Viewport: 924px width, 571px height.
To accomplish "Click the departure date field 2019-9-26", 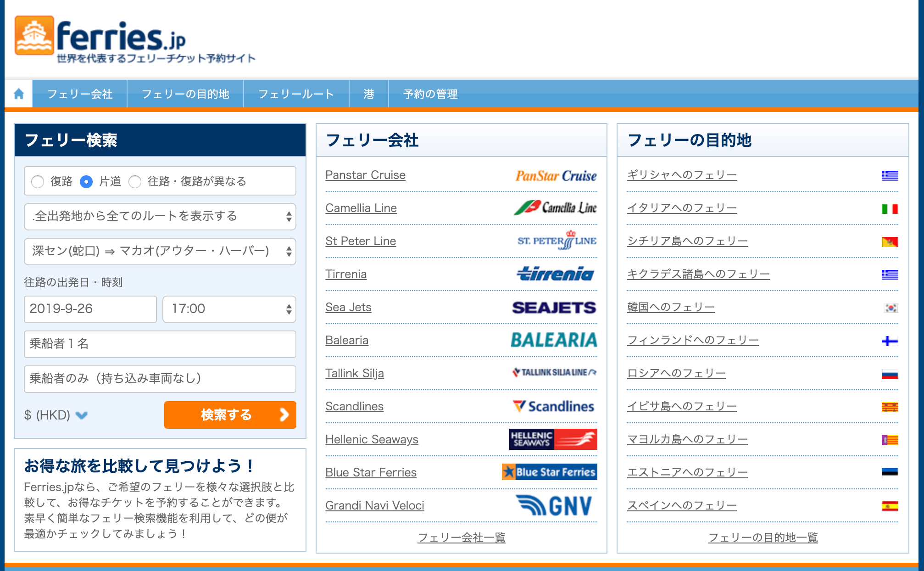I will 90,309.
